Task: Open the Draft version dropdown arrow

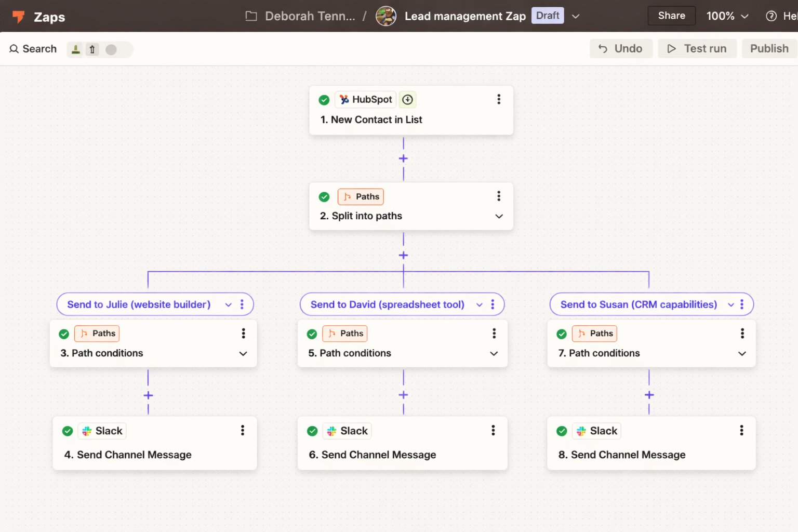Action: click(x=576, y=16)
